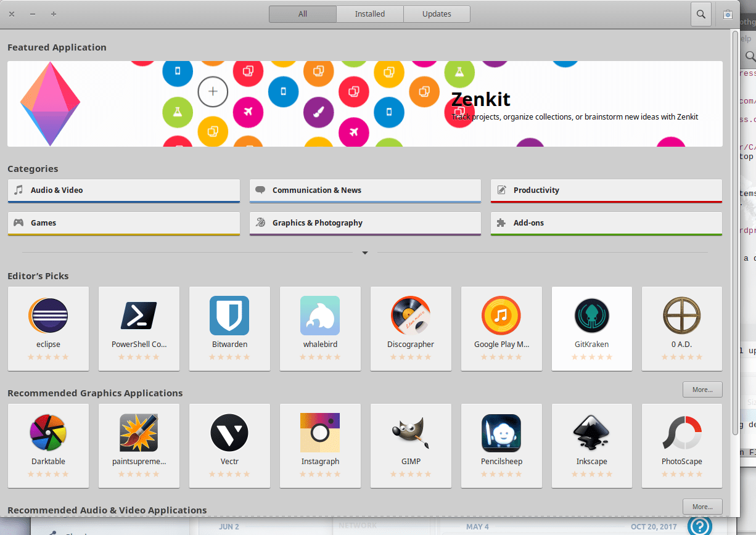Click the vertical scrollbar

pos(734,233)
